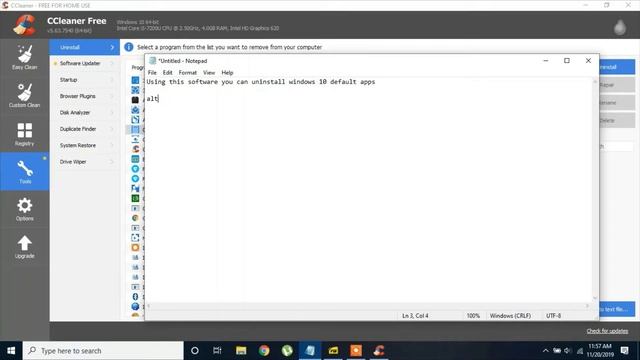Click 'UTF-8' encoding in status bar
Screen dimensions: 640x360
[x=553, y=316]
